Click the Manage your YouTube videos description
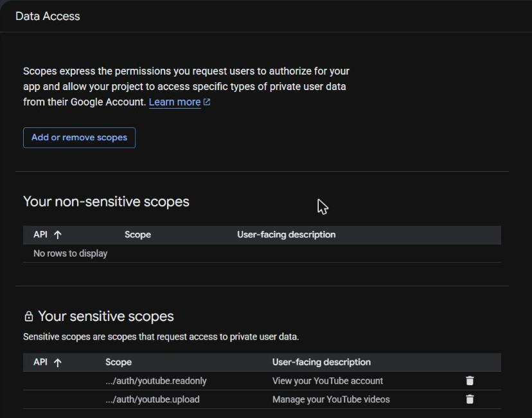This screenshot has width=532, height=418. click(331, 399)
